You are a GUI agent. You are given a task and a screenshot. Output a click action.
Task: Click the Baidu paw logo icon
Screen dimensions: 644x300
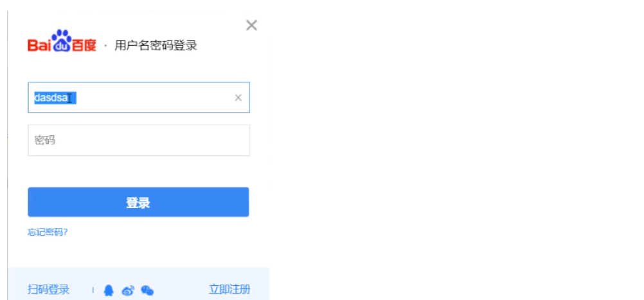tap(62, 41)
